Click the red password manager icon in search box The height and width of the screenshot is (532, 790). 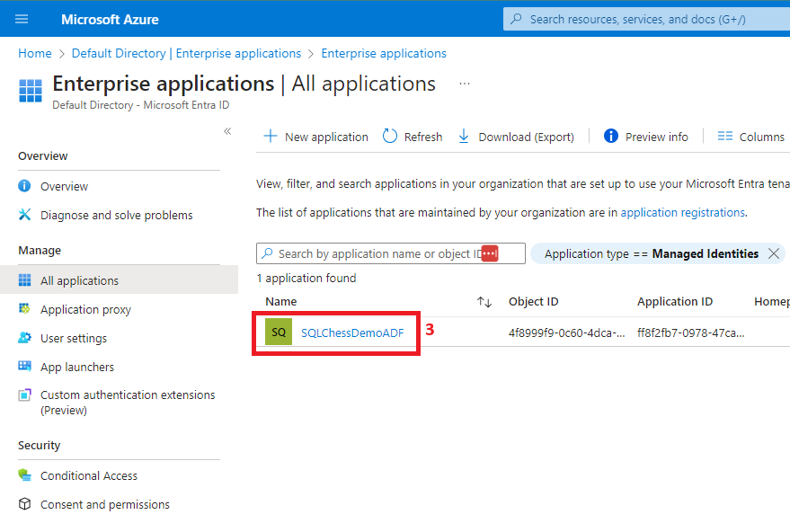click(x=490, y=253)
